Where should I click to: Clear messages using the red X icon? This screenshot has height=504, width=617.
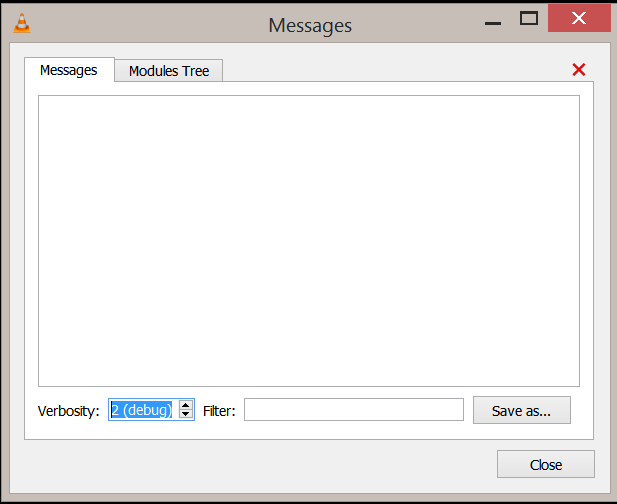tap(578, 70)
